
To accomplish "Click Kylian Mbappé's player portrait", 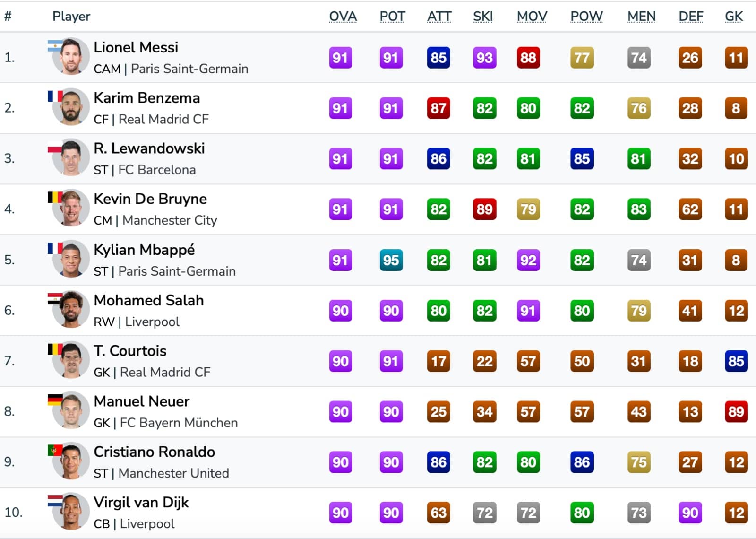I will click(x=71, y=259).
